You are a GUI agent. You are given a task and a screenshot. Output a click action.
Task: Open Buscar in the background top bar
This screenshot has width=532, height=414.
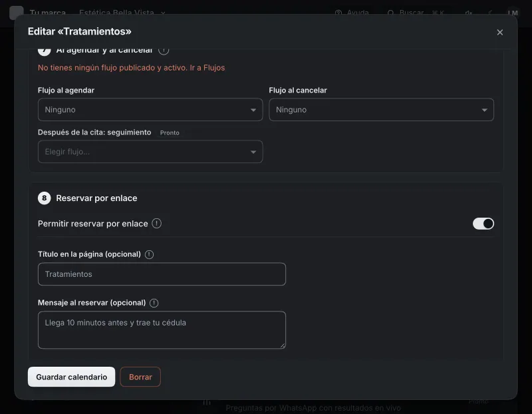[416, 13]
